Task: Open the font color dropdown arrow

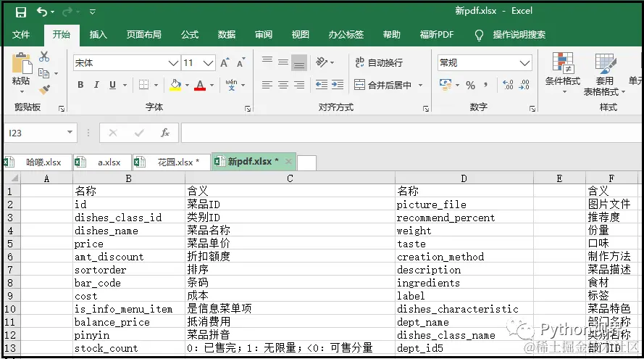Action: [212, 85]
